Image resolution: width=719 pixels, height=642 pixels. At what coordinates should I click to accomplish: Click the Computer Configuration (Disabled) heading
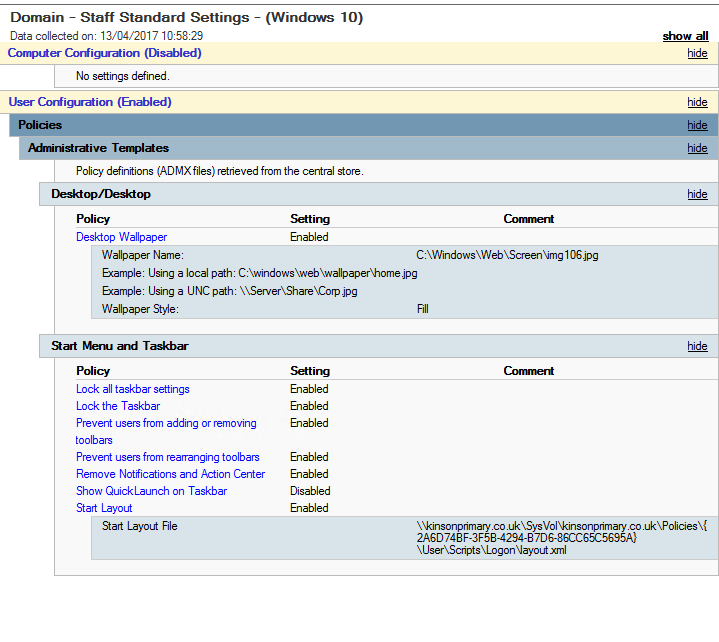105,53
